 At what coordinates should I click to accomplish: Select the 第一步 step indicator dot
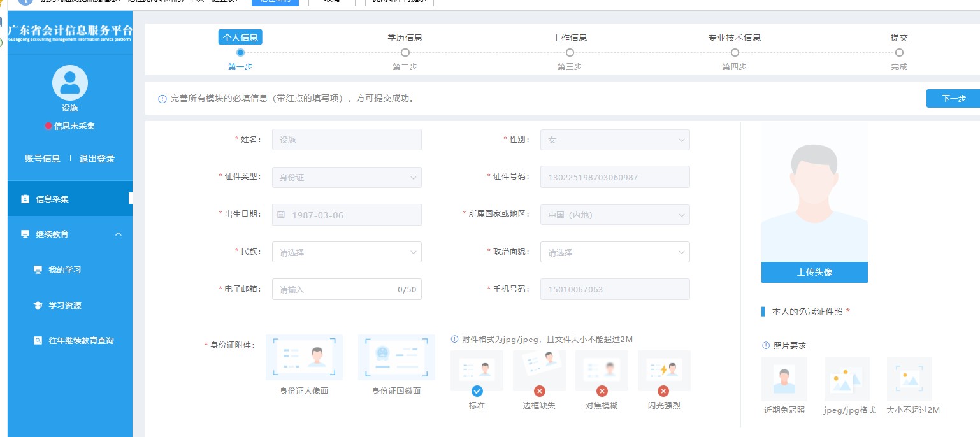point(240,53)
